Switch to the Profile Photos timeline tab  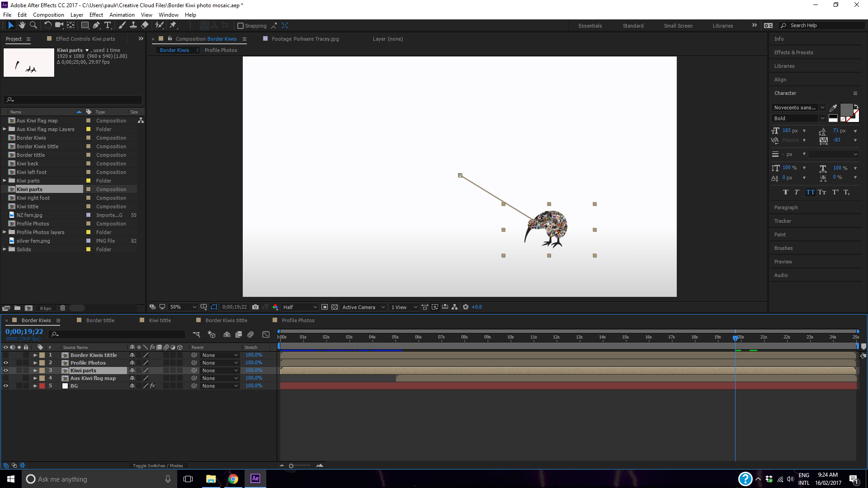tap(298, 320)
